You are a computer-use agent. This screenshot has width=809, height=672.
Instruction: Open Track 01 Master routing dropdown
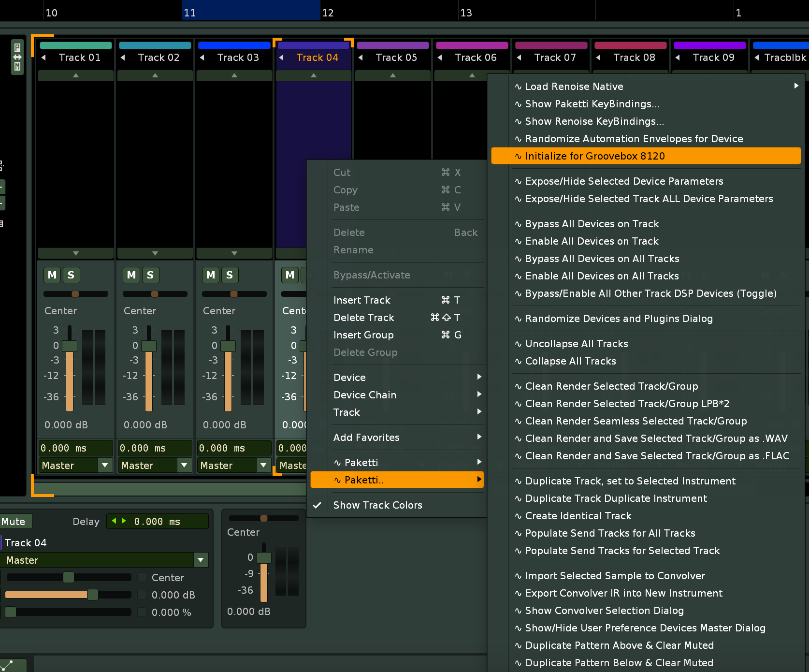click(105, 465)
